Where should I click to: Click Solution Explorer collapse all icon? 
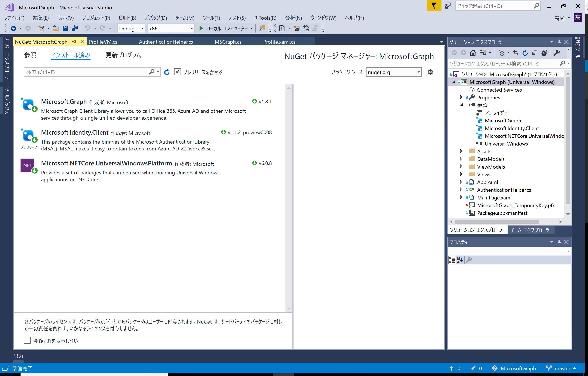coord(535,52)
